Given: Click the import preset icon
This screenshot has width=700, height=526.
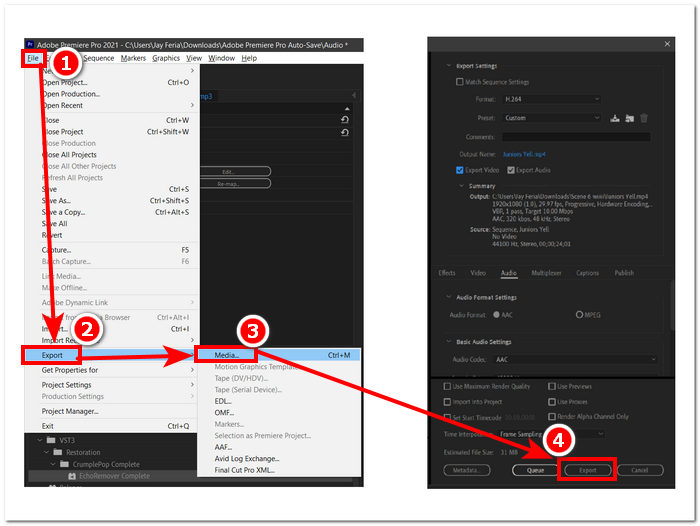Looking at the screenshot, I should (629, 118).
